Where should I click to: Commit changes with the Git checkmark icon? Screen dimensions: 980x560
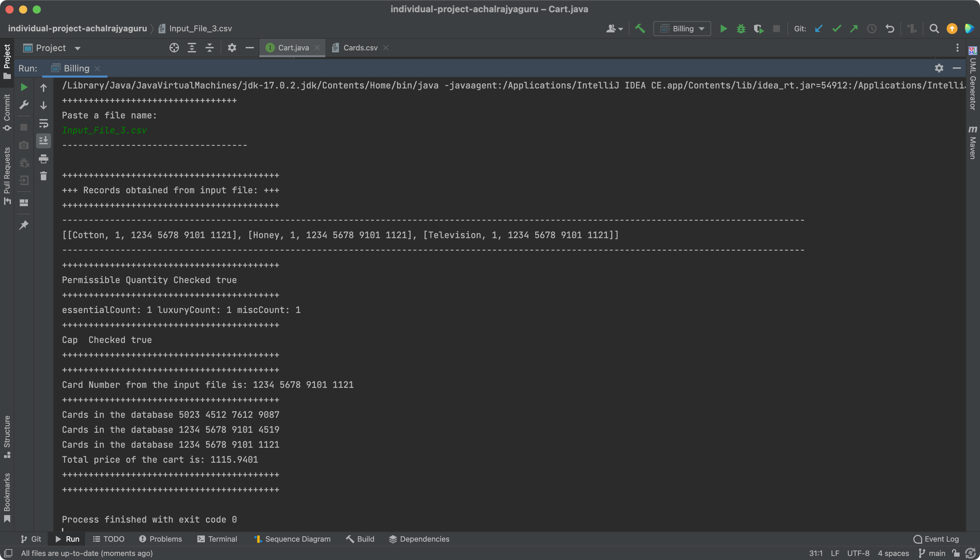pyautogui.click(x=836, y=29)
